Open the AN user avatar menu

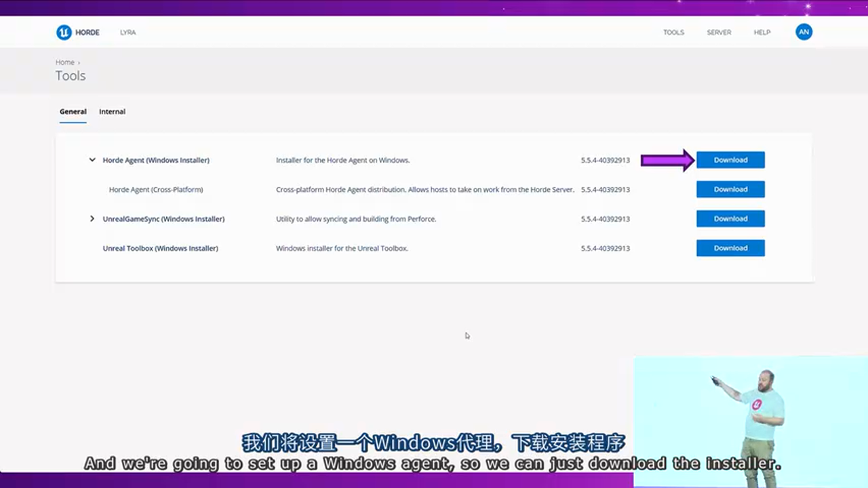pyautogui.click(x=804, y=32)
